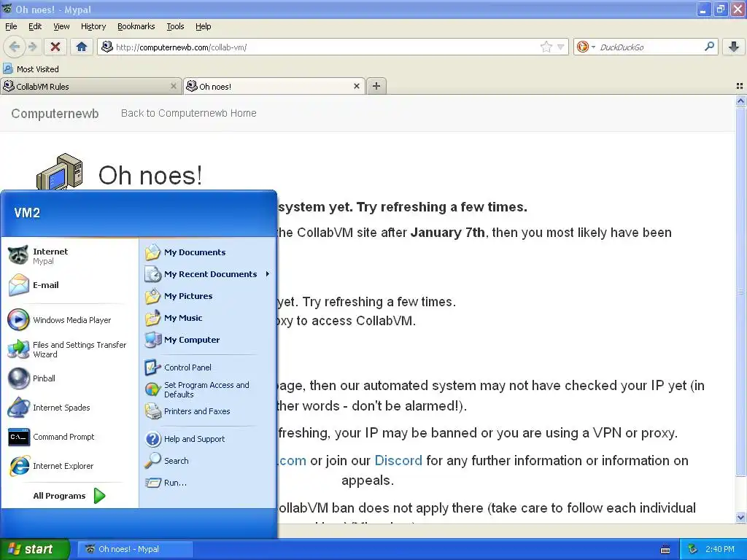
Task: Open My Computer
Action: coord(207,340)
